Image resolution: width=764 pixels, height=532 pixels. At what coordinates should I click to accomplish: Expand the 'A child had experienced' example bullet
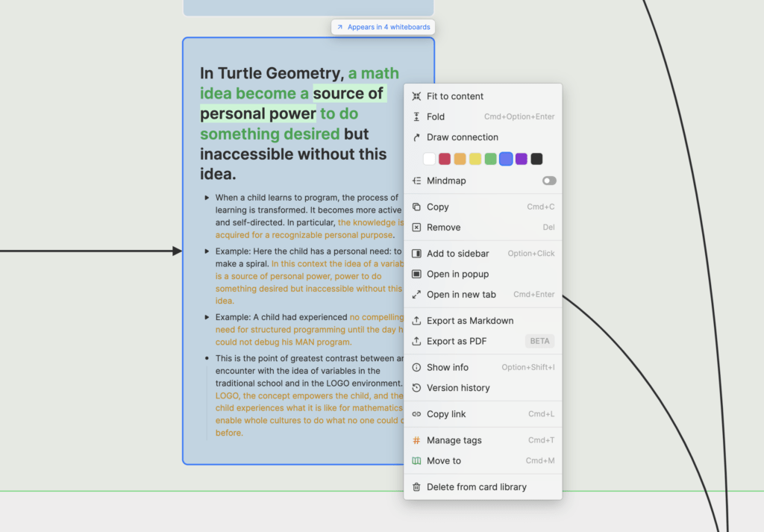click(x=207, y=317)
